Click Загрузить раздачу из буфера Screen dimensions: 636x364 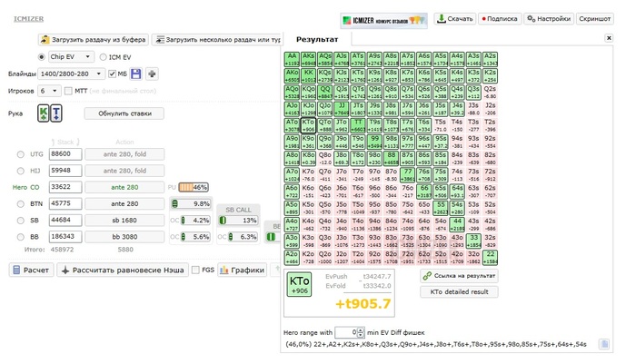(94, 40)
